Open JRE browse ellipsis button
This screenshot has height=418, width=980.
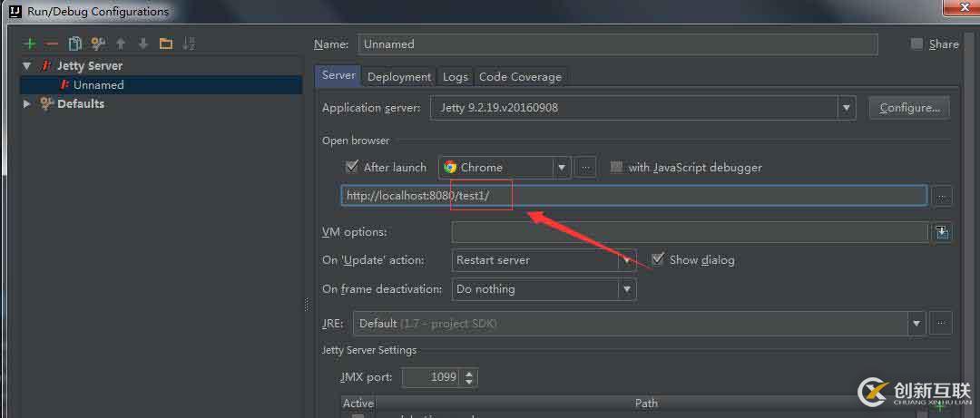pos(941,324)
